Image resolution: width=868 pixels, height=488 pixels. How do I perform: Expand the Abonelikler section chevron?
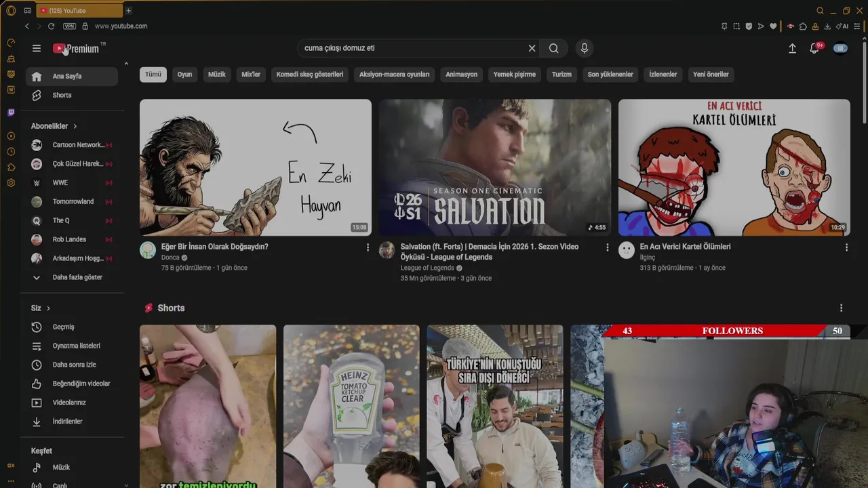(75, 126)
